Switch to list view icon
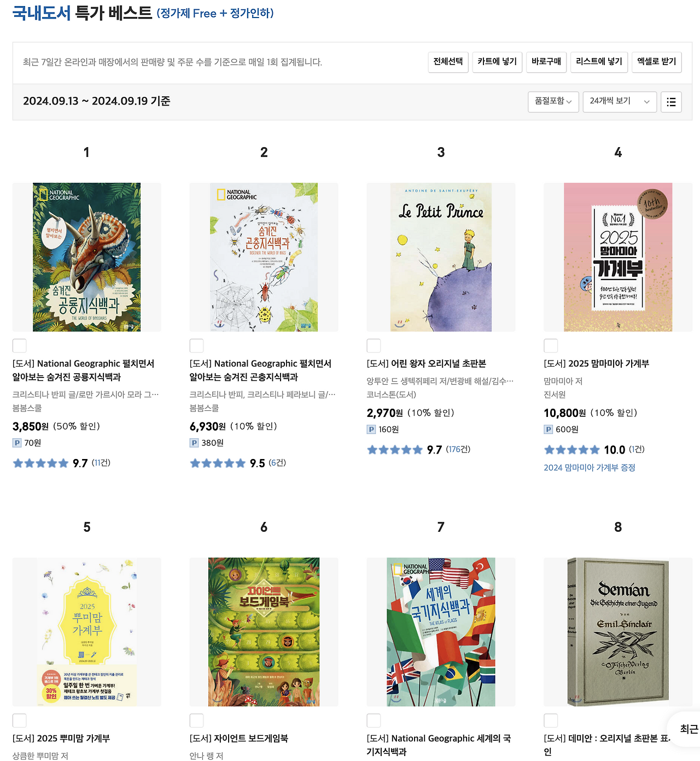This screenshot has height=761, width=700. click(671, 102)
